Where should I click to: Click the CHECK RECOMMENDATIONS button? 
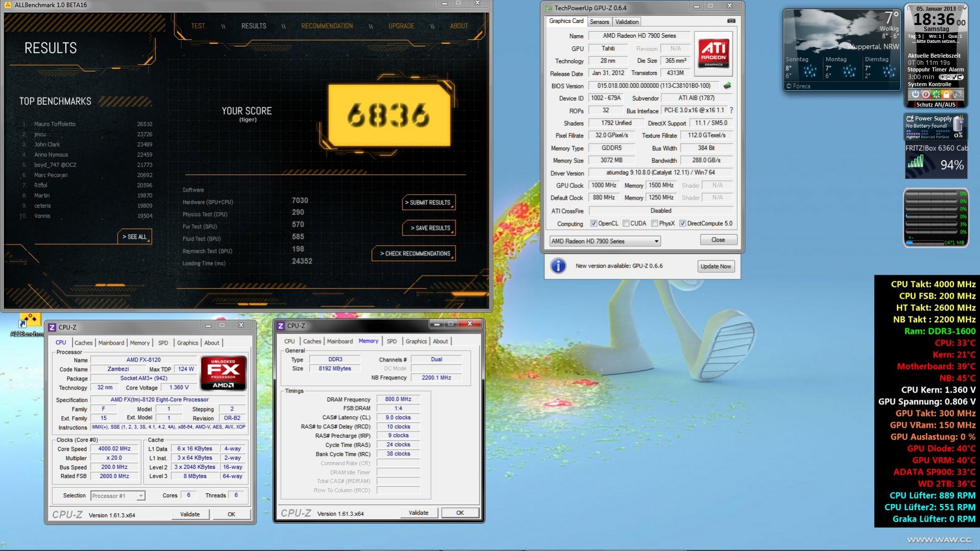(414, 254)
